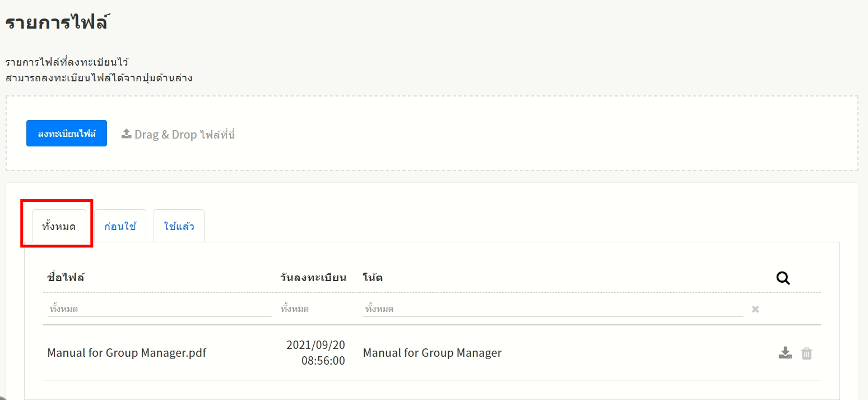Screen dimensions: 868x400
Task: Select the ทั้งหมด tab
Action: click(x=59, y=227)
